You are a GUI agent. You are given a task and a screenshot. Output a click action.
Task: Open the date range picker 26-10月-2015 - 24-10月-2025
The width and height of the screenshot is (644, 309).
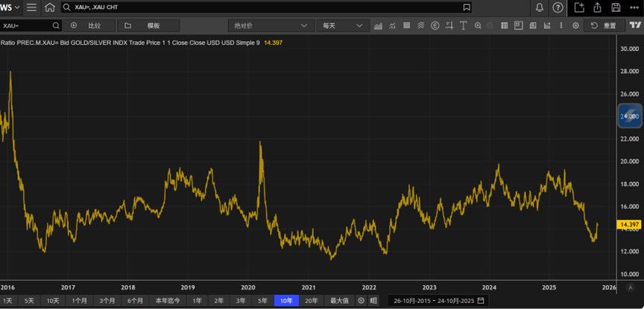point(438,301)
